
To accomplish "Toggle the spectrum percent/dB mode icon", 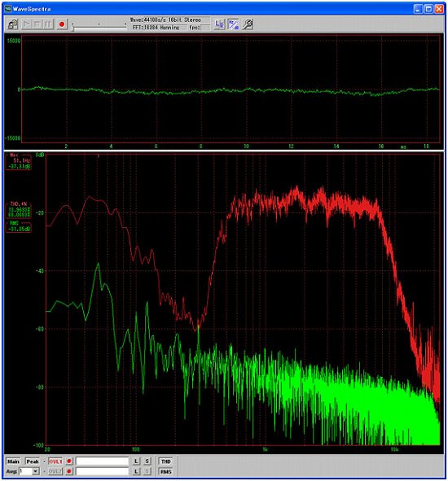I will pyautogui.click(x=233, y=24).
